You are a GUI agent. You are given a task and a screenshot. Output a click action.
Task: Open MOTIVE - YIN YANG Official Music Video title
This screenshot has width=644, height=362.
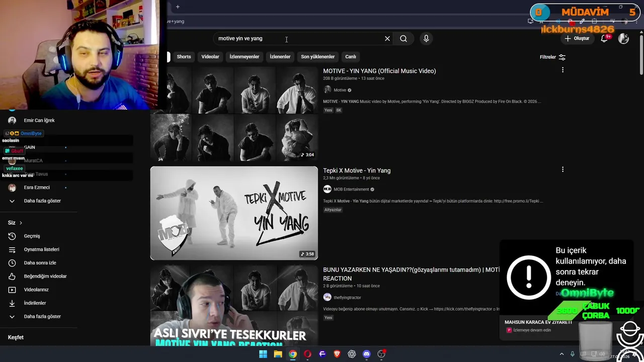[379, 71]
